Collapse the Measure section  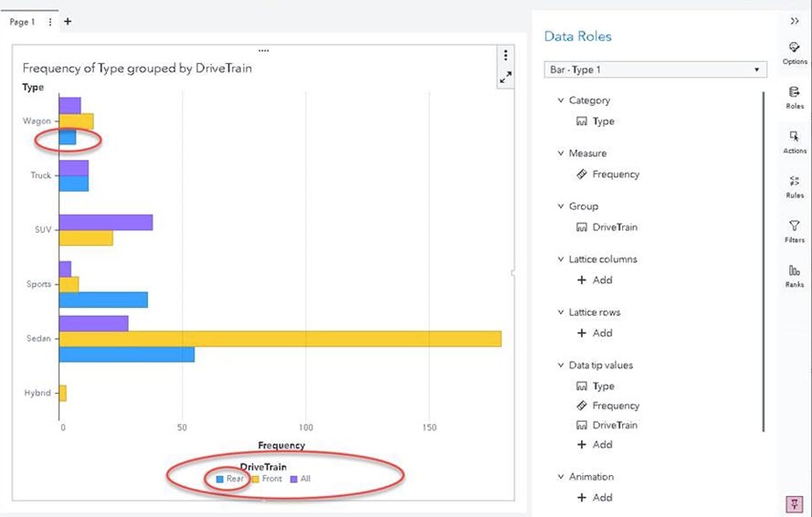pyautogui.click(x=560, y=153)
